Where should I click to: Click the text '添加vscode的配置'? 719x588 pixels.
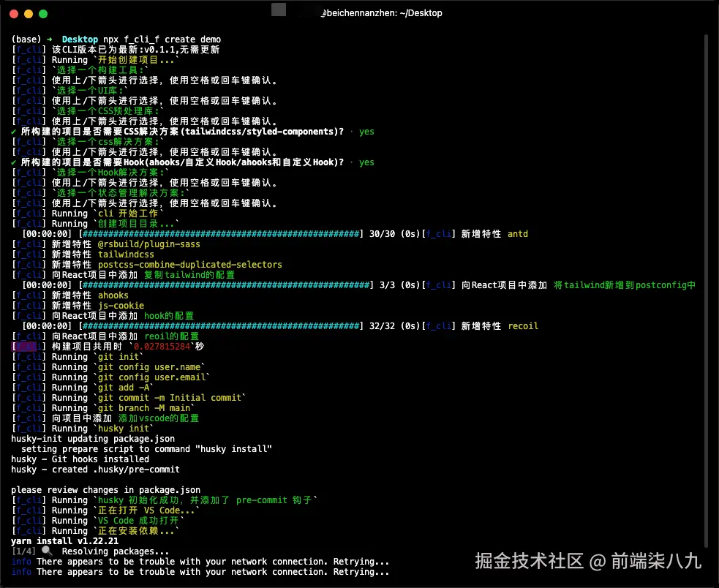[159, 418]
